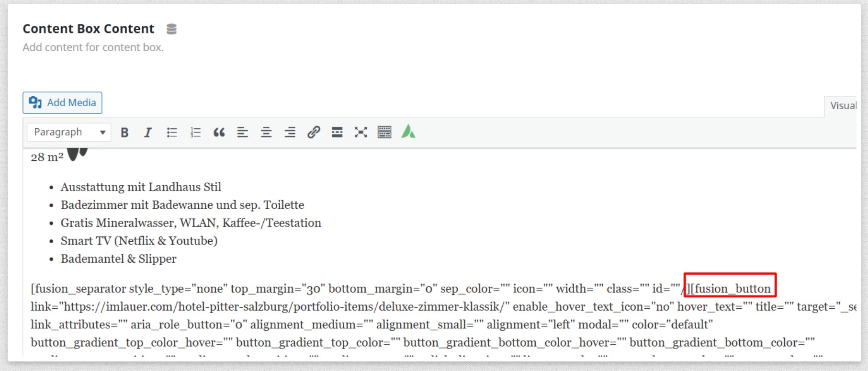Insert a numbered list
868x371 pixels.
pos(195,133)
